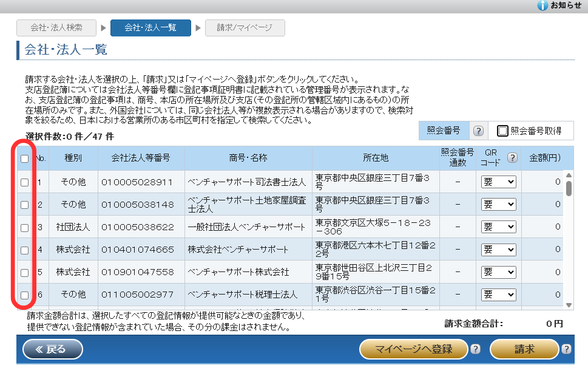This screenshot has width=588, height=365.
Task: Click the 請求 button
Action: (524, 349)
